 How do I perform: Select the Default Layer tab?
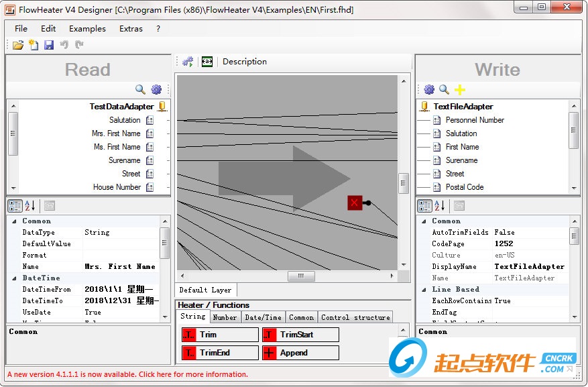[206, 290]
